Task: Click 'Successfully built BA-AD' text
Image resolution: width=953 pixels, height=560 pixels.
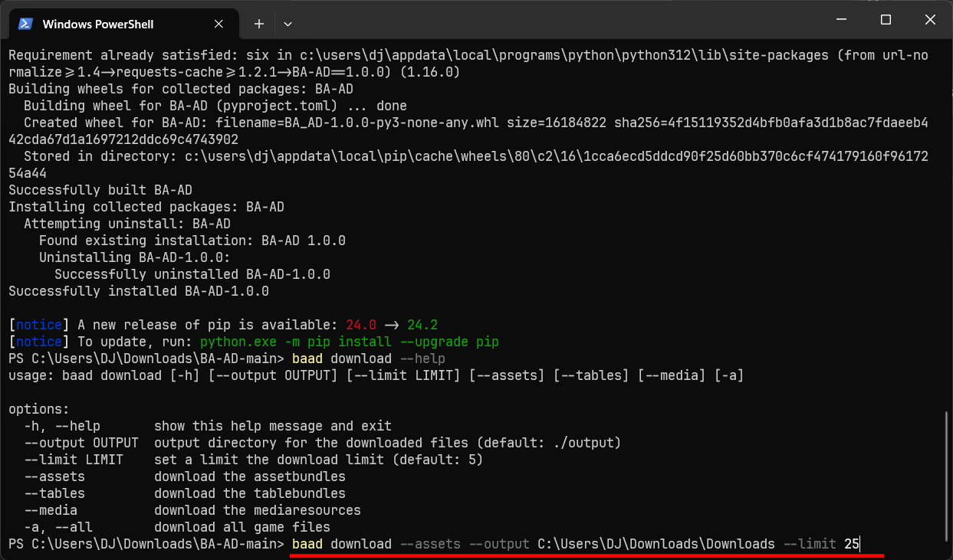Action: click(x=100, y=190)
